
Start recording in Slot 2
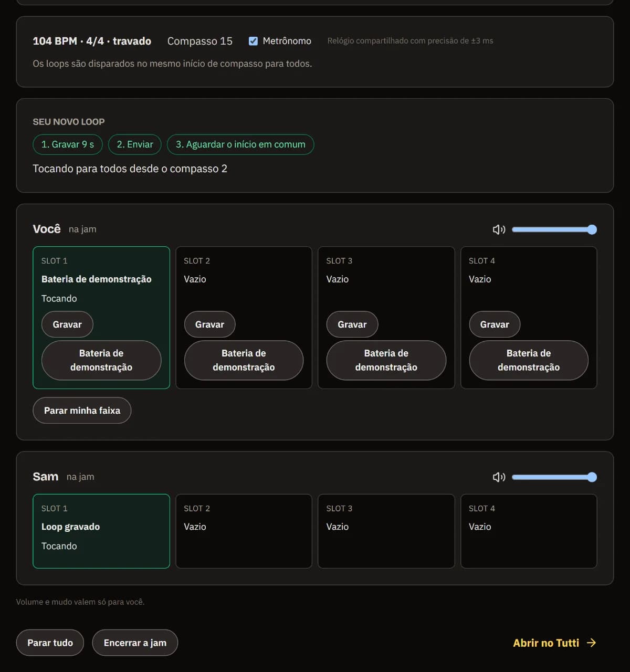pos(209,324)
